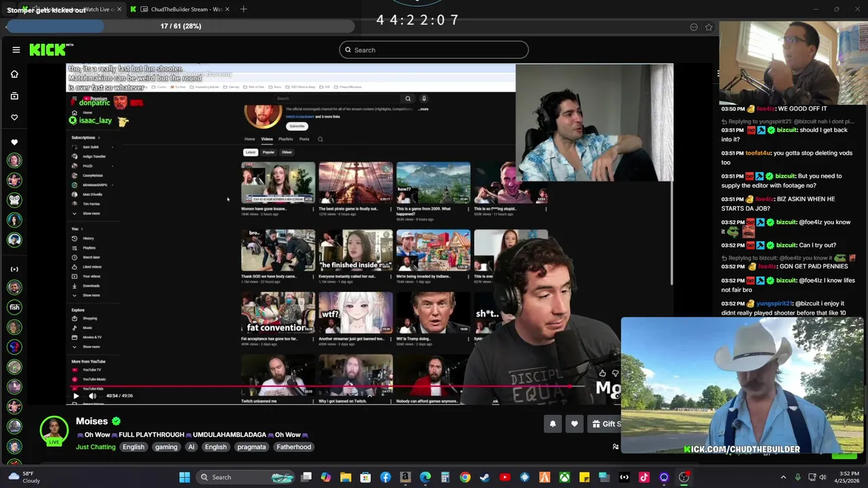The image size is (868, 488).
Task: Open the fish channel avatar in sidebar
Action: [x=14, y=307]
